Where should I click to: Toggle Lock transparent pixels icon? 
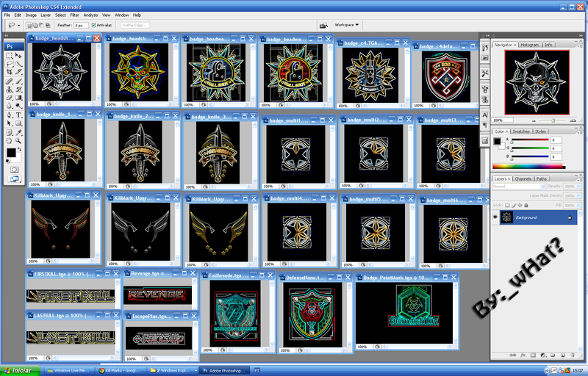(x=507, y=205)
